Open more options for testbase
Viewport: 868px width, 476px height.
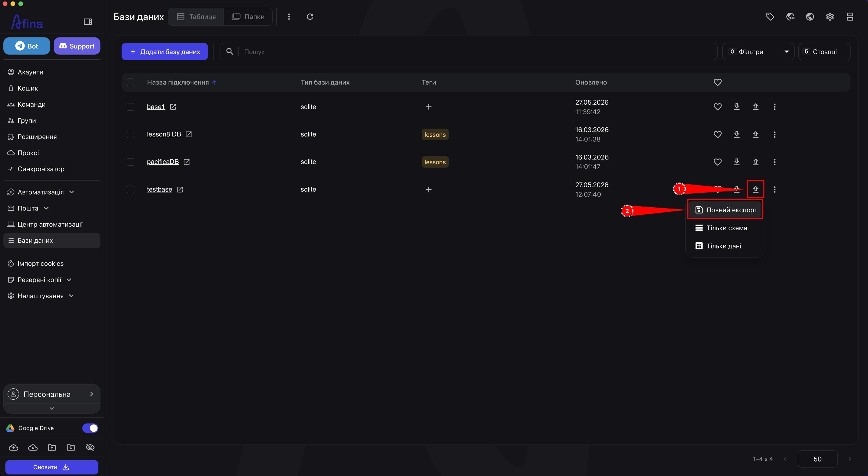point(775,189)
